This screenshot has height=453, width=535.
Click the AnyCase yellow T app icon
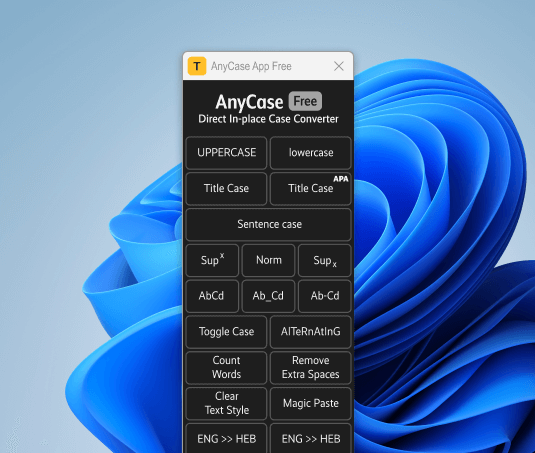[x=197, y=66]
